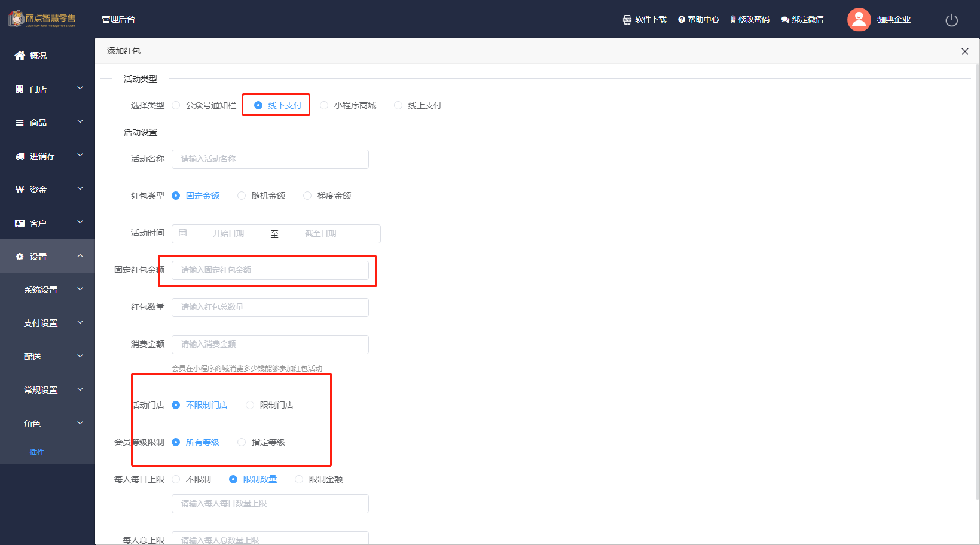This screenshot has height=545, width=980.
Task: Expand 常规设置 submenu chevron
Action: [x=80, y=390]
